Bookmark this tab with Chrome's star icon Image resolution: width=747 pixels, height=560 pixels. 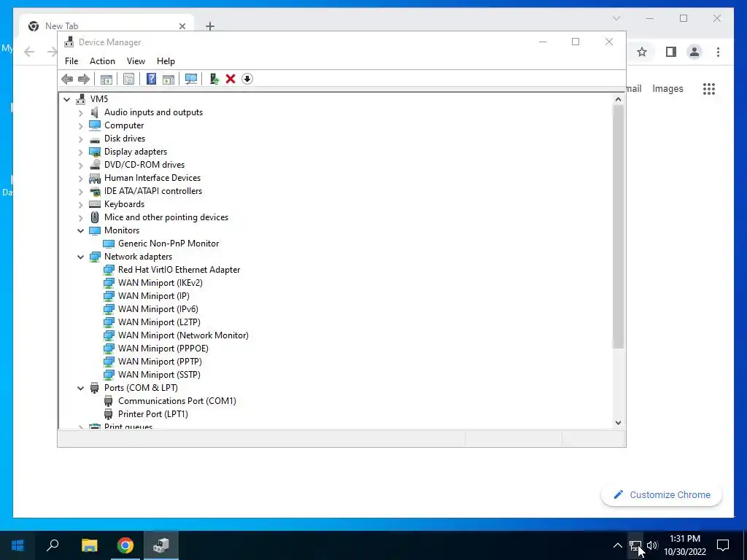(x=642, y=52)
